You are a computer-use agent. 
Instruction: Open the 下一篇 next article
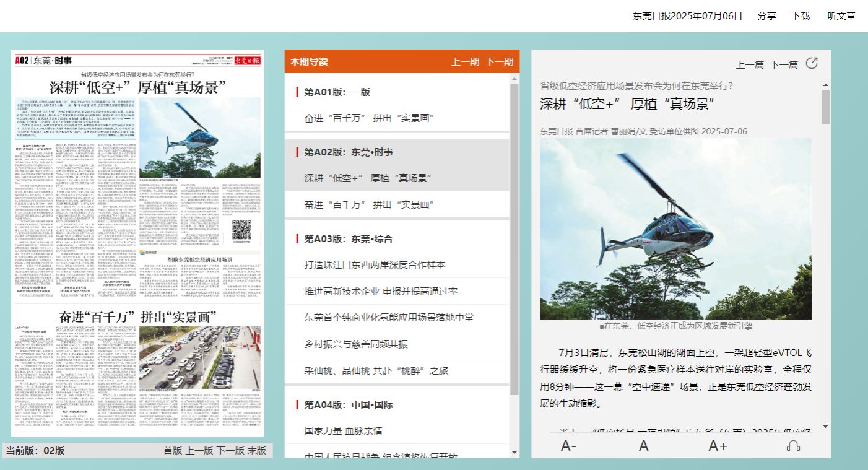[x=784, y=64]
